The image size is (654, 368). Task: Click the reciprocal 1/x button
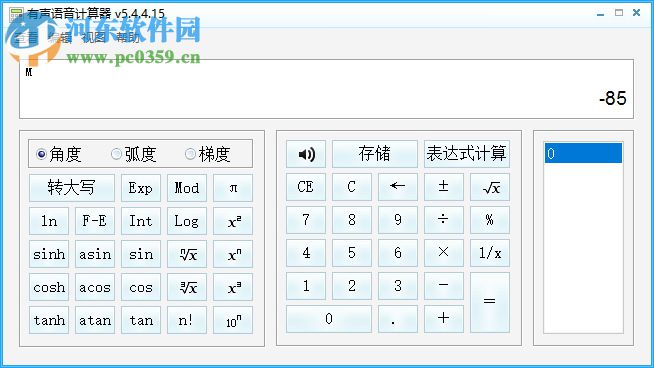[490, 252]
